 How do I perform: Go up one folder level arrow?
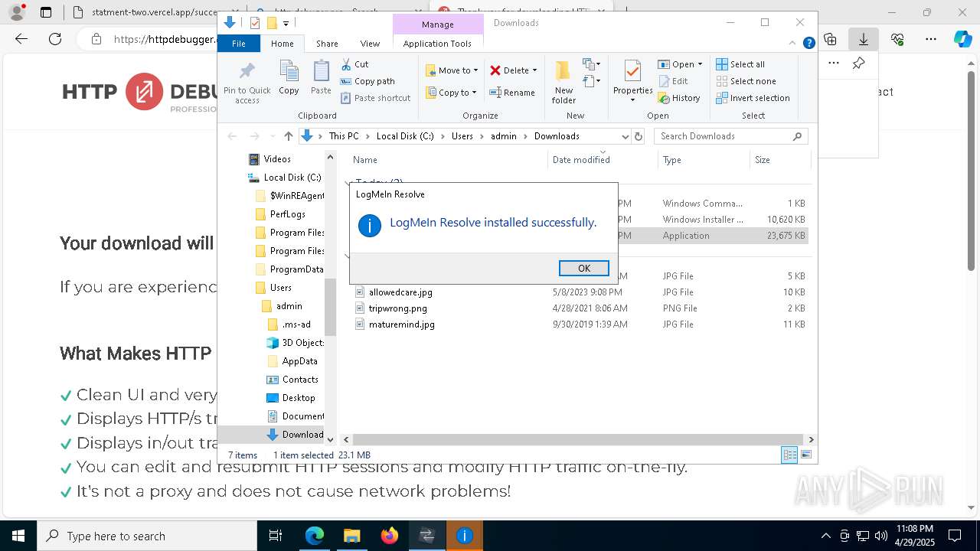(288, 136)
